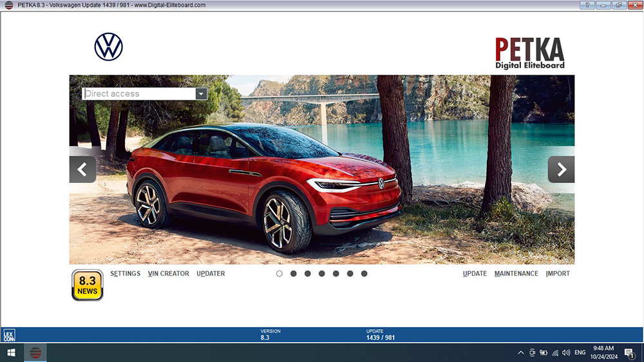Open the 8.3 News badge
644x362 pixels.
88,285
